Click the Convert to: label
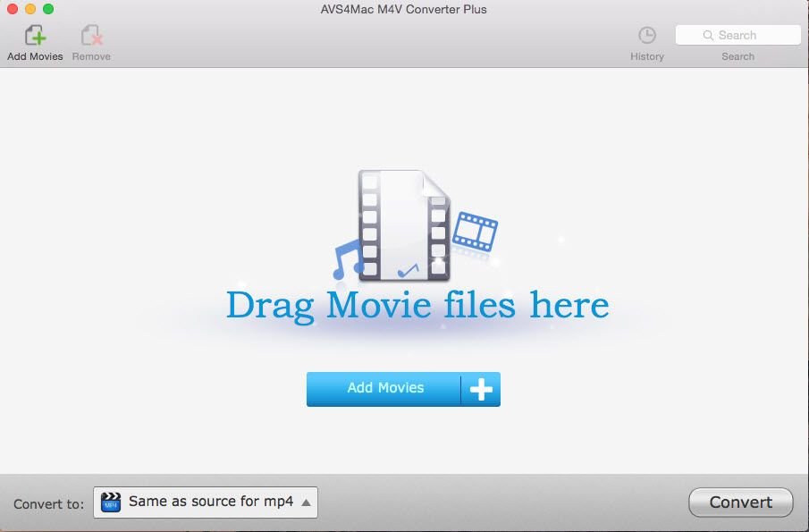Screen dimensions: 809x532 point(48,503)
